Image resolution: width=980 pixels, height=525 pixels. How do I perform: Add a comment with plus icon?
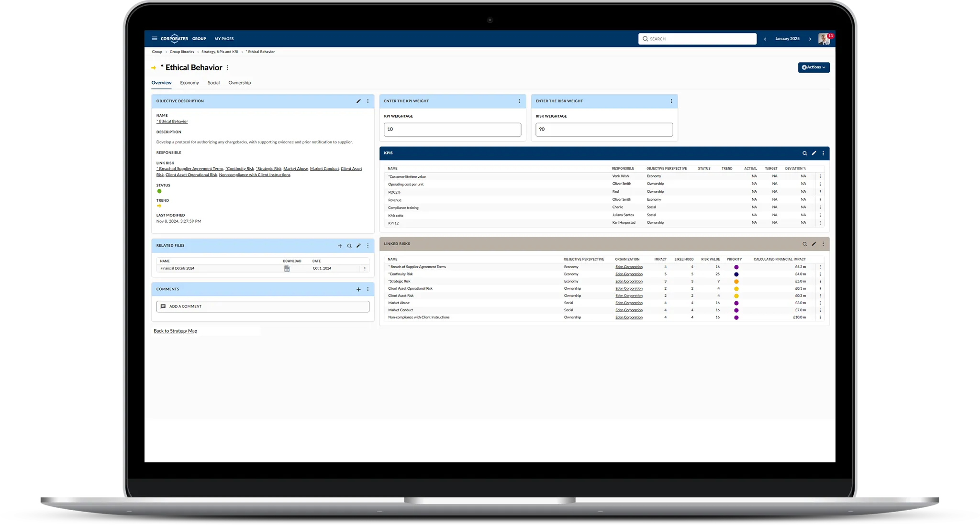click(358, 289)
